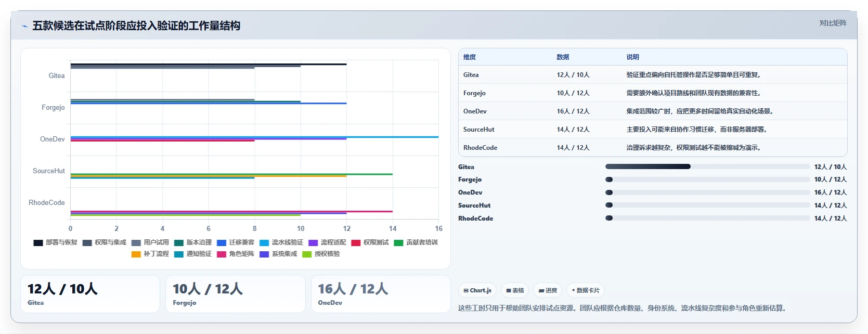Click the 16人 / 12人 value beside the OneDev progress bar
The image size is (868, 334).
[831, 192]
